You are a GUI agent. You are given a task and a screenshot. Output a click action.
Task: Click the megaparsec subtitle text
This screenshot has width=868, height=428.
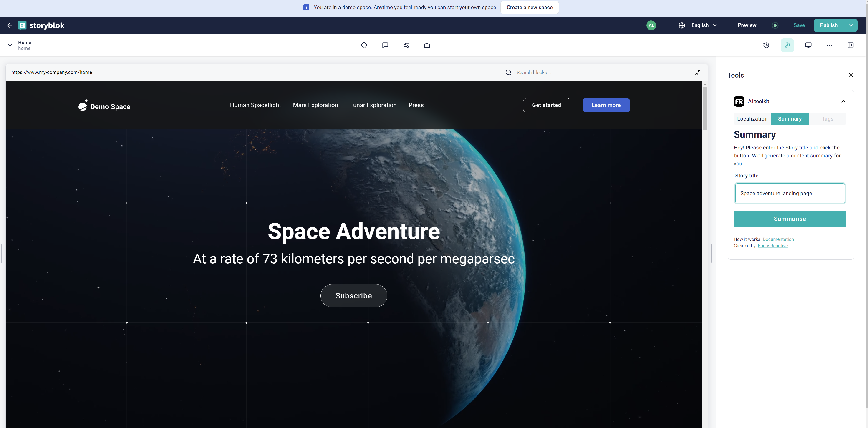(353, 259)
